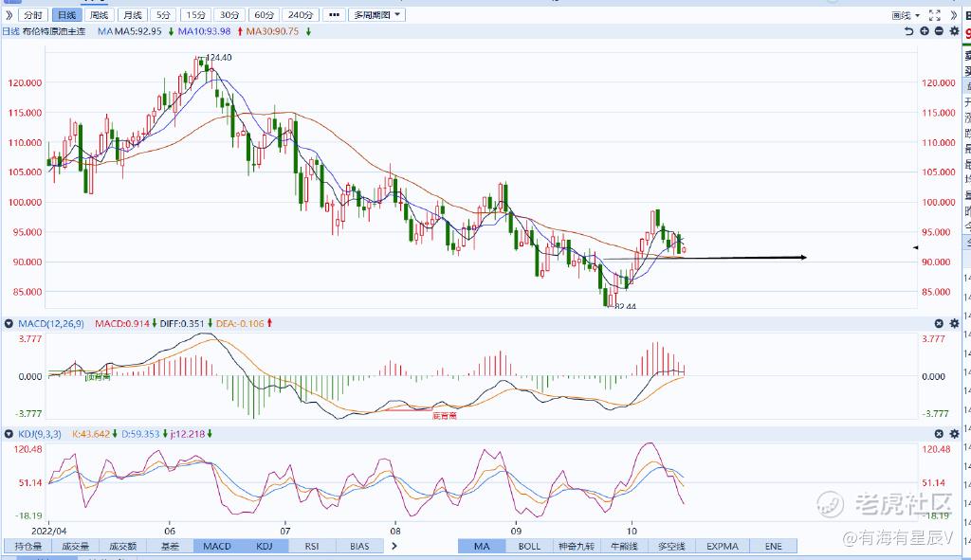
Task: Select the EXPMA overlay tab
Action: click(x=723, y=546)
